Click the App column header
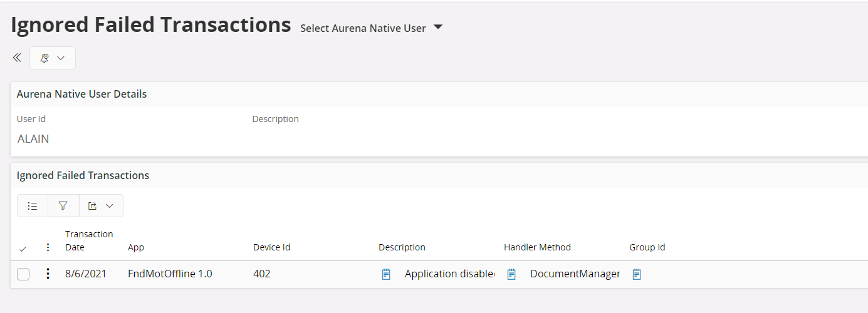The image size is (868, 313). point(136,247)
